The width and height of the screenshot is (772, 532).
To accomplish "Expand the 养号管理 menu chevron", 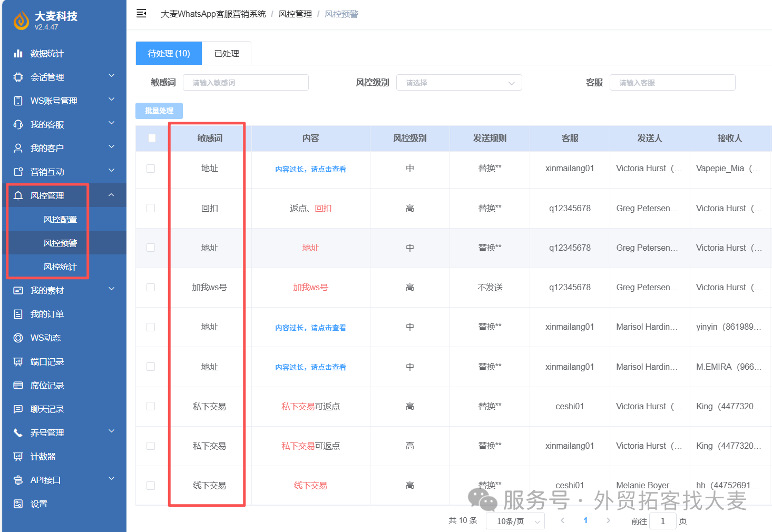I will coord(111,431).
